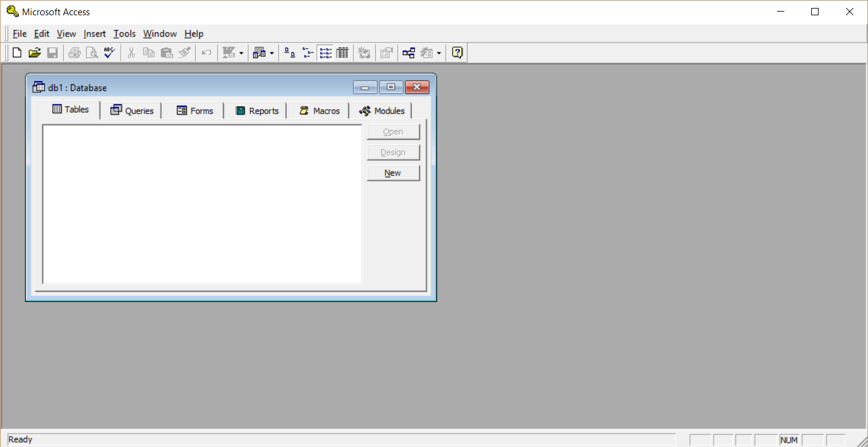Viewport: 868px width, 447px height.
Task: Open the Tools menu
Action: [125, 34]
